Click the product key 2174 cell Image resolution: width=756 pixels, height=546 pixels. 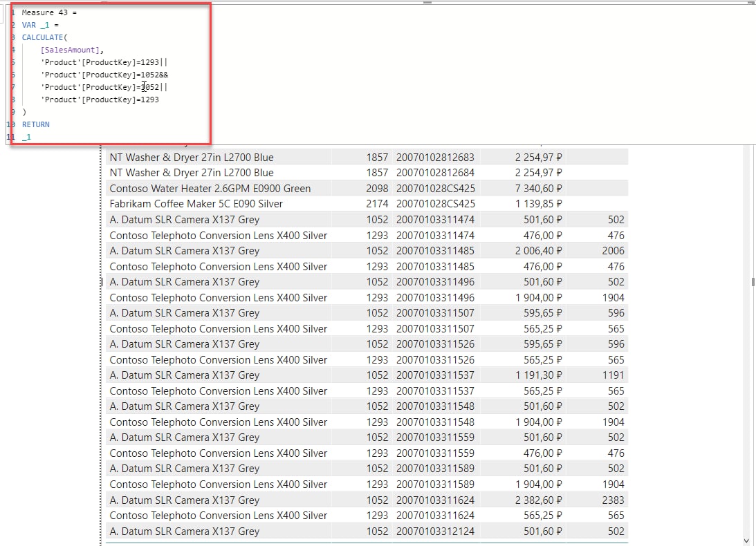click(377, 204)
